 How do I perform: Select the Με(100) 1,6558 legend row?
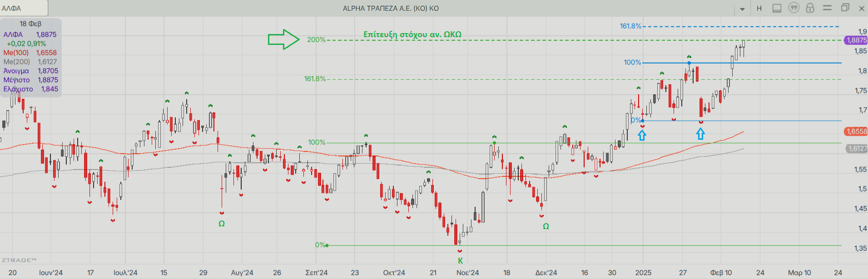tap(30, 53)
